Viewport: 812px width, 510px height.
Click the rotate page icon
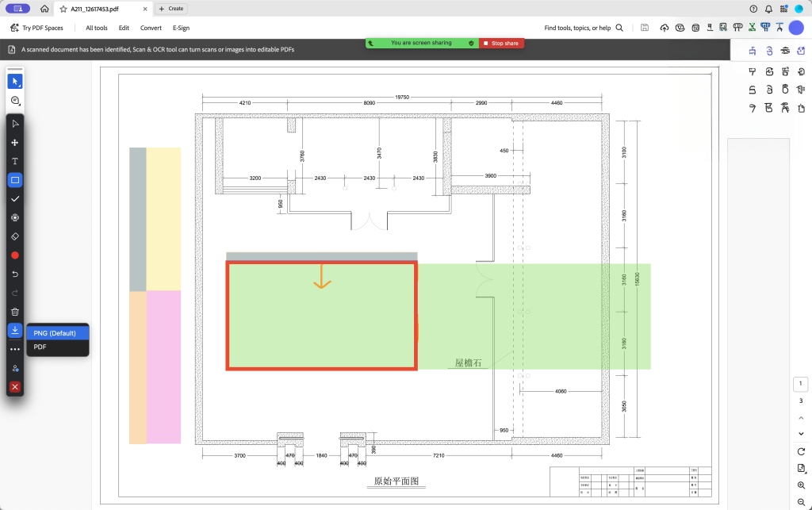(801, 451)
